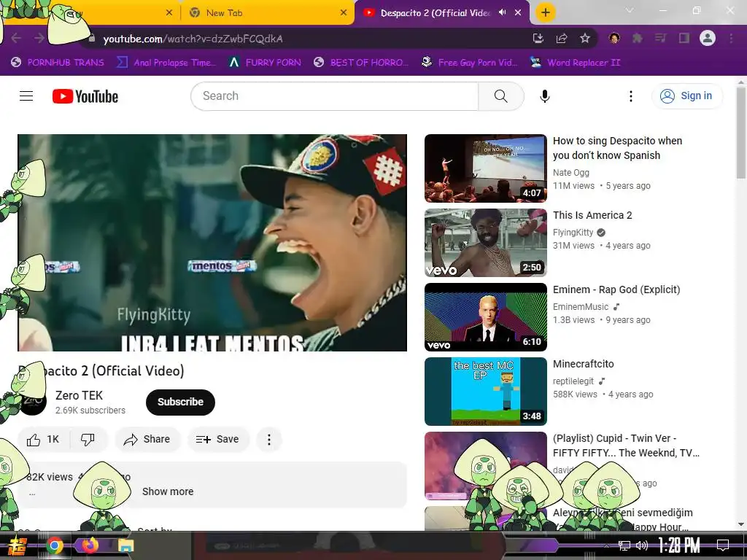This screenshot has width=747, height=560.
Task: Visit reptilelegit channel link
Action: click(x=573, y=381)
